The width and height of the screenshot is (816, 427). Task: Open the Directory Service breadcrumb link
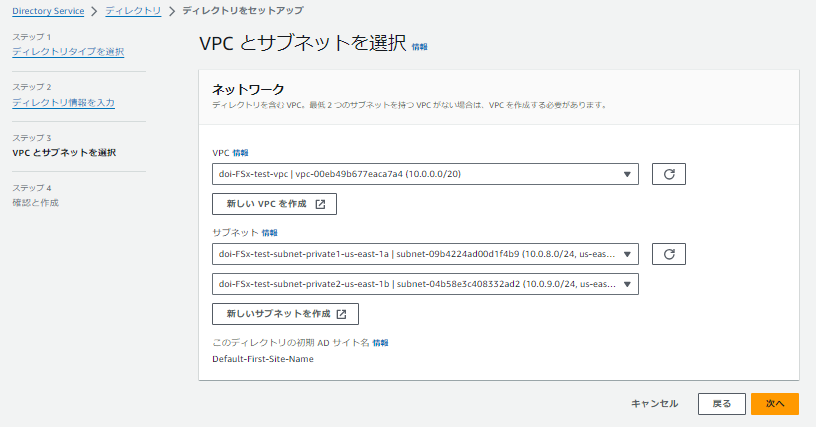pyautogui.click(x=48, y=11)
